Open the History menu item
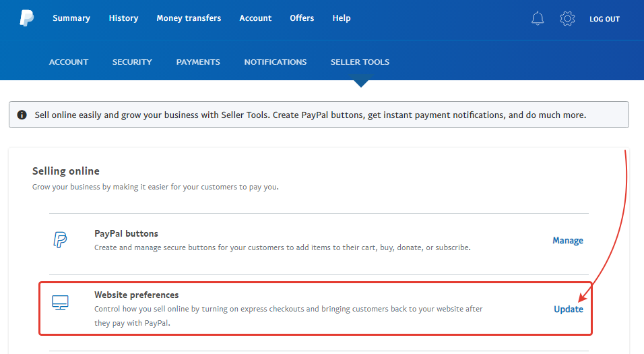This screenshot has height=354, width=644. click(x=124, y=18)
